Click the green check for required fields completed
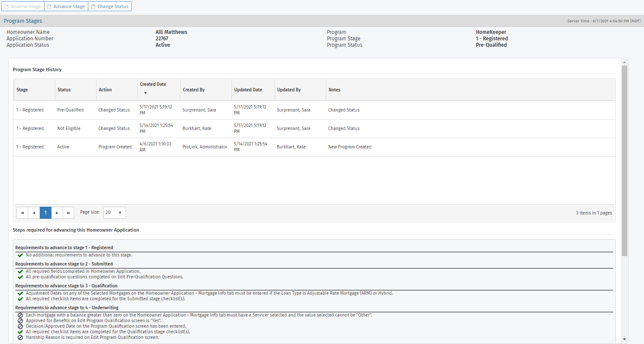644x344 pixels. tap(20, 272)
